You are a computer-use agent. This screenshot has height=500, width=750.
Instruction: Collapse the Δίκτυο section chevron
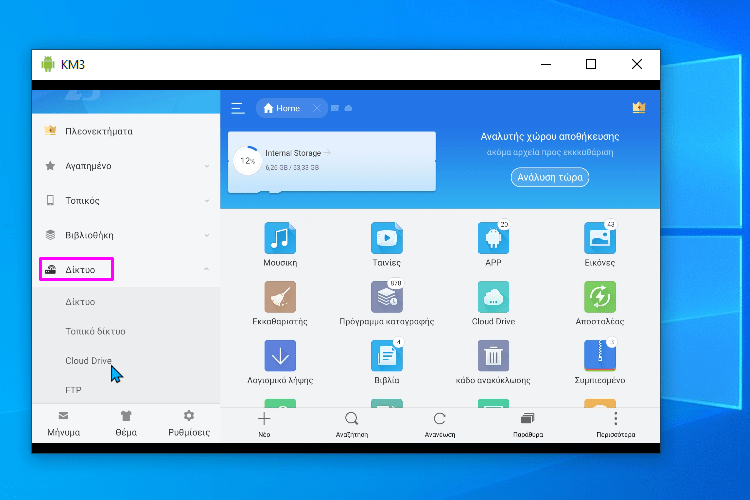point(207,269)
